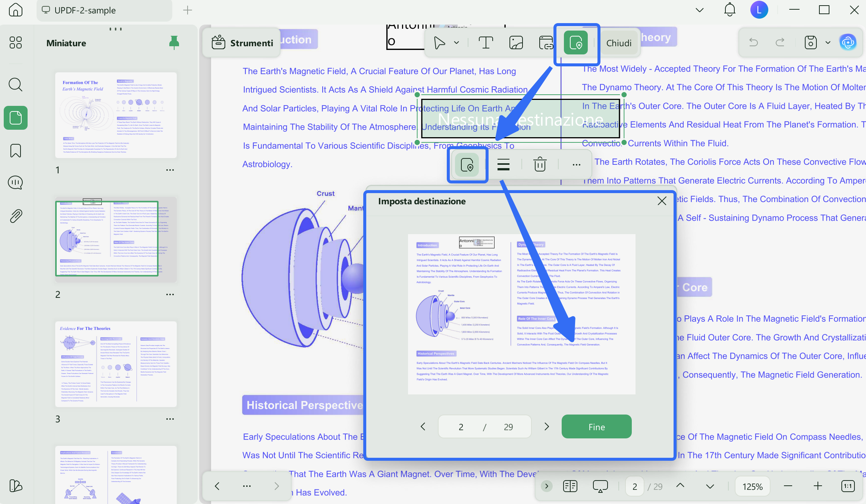Image resolution: width=866 pixels, height=504 pixels.
Task: Expand the selection tool dropdown arrow
Action: (x=456, y=43)
